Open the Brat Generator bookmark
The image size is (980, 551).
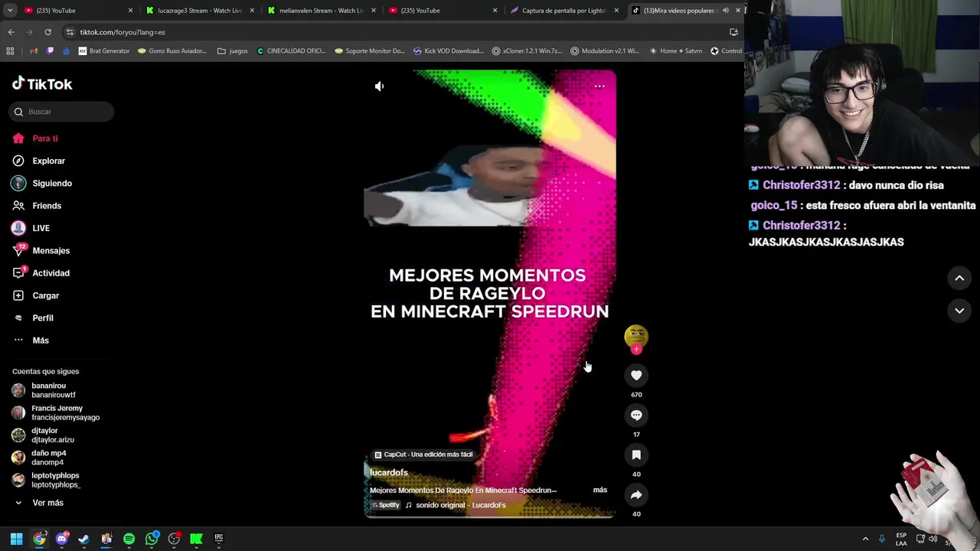104,51
